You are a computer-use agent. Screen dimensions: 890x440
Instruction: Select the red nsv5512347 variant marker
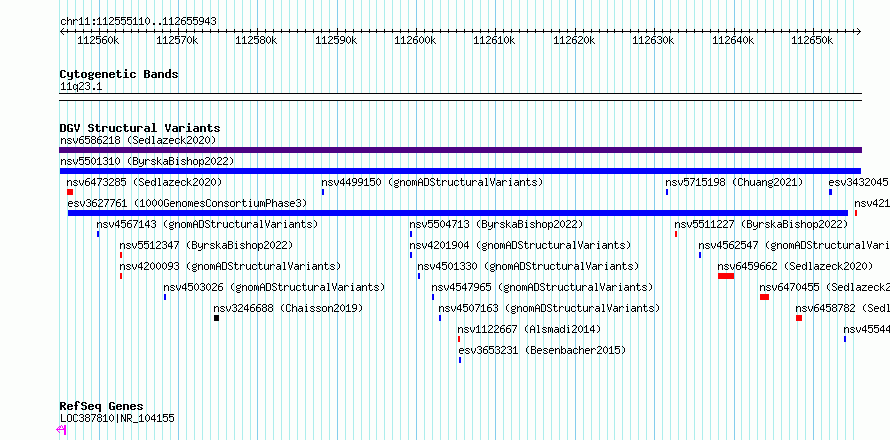121,255
